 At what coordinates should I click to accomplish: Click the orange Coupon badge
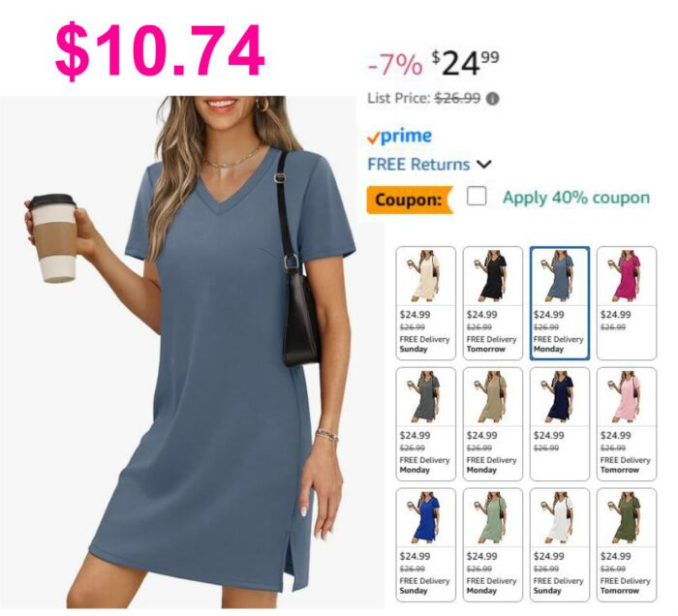coord(409,200)
